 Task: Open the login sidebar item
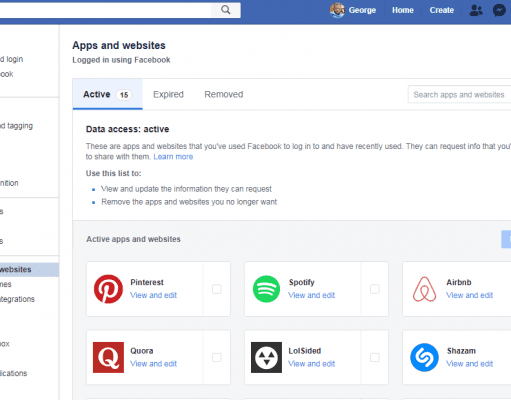(x=12, y=59)
